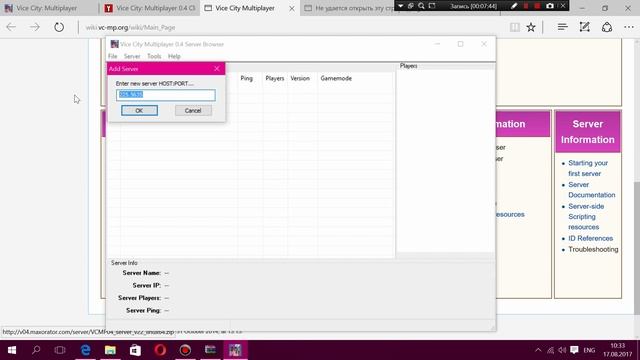Open the File menu in Server Browser

click(x=113, y=56)
